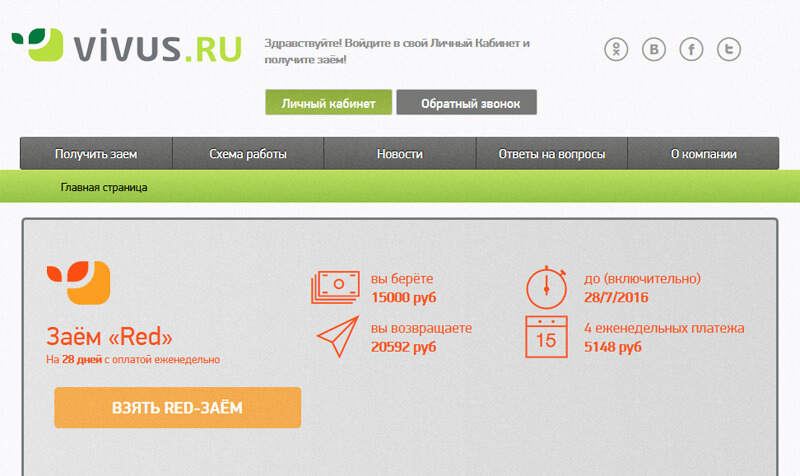Click the 'до (включительно)' label
800x476 pixels.
(x=642, y=279)
